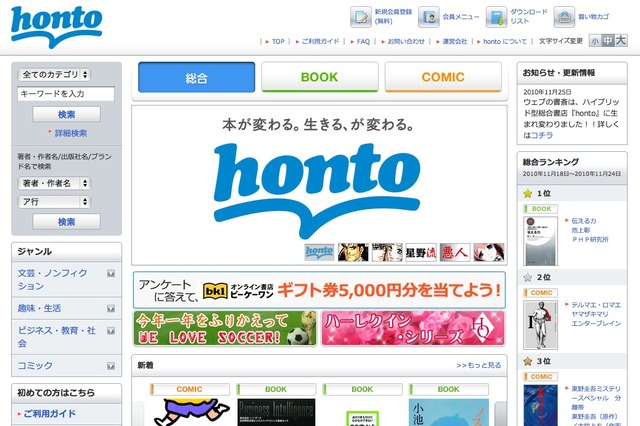The image size is (640, 426).
Task: Open ハーレクイン・シリーズ banner
Action: click(413, 328)
